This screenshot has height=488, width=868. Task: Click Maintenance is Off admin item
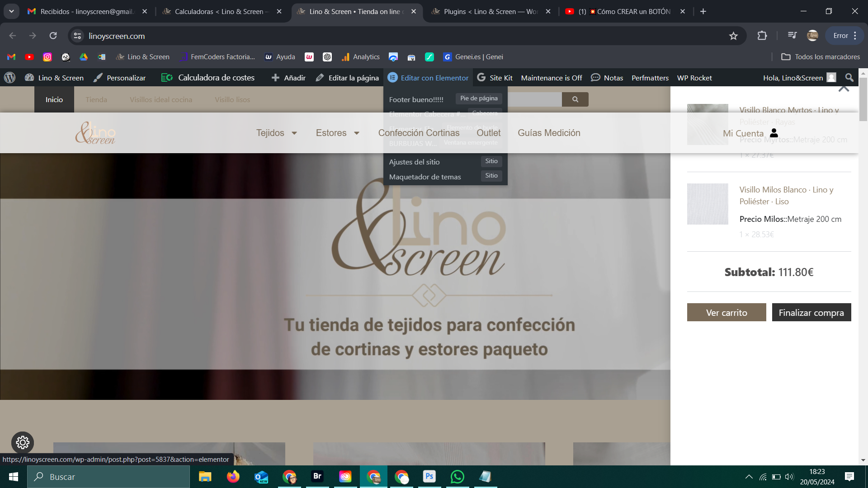(x=552, y=78)
